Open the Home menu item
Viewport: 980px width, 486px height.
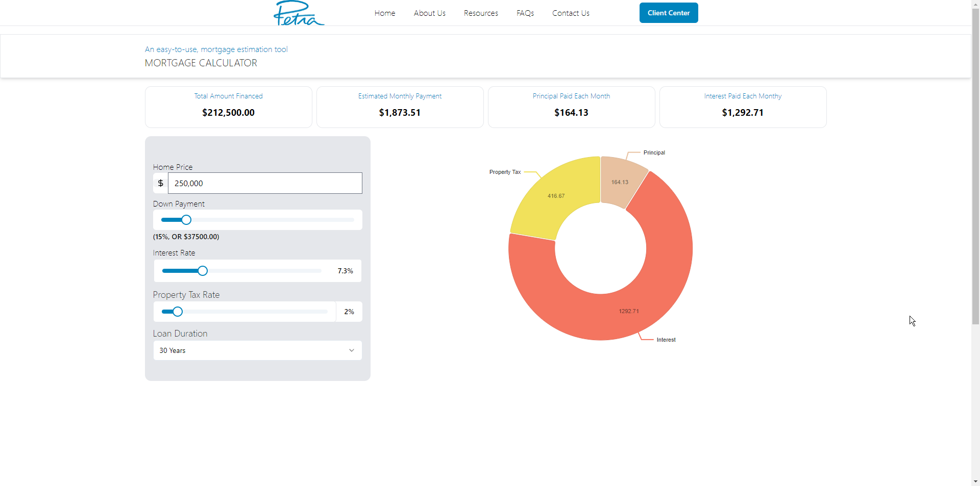pyautogui.click(x=385, y=13)
